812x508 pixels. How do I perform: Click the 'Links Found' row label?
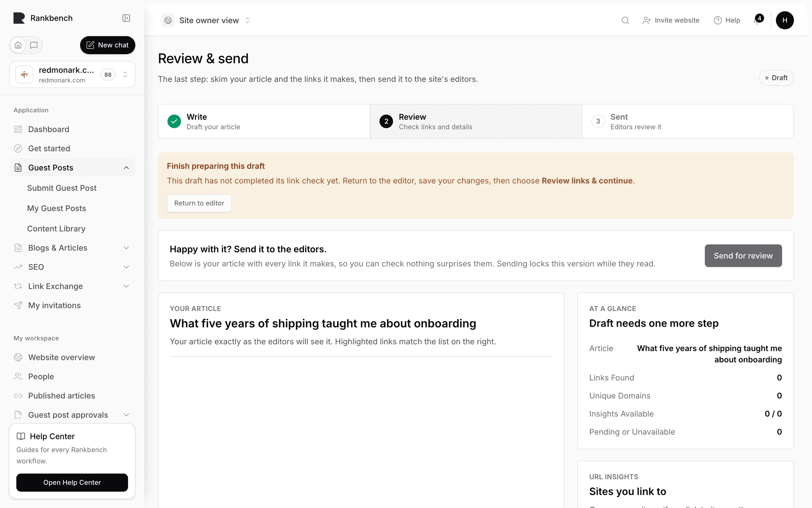(x=612, y=378)
